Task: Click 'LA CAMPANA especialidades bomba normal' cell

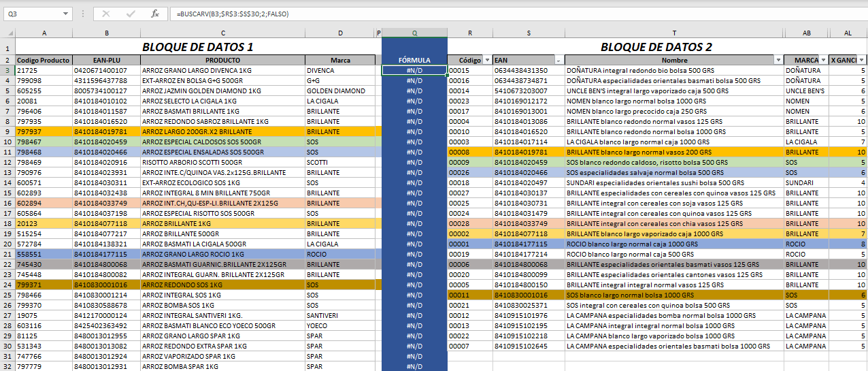Action: tap(674, 315)
